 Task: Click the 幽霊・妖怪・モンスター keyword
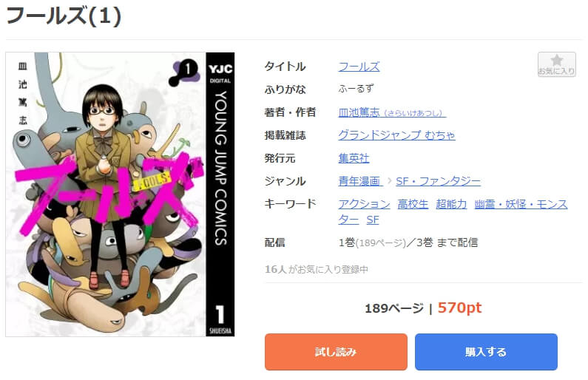coord(521,204)
